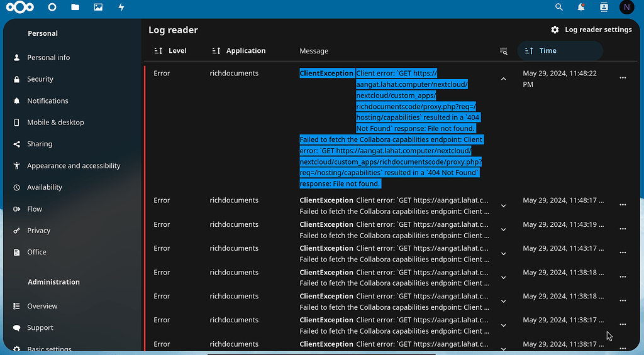The image size is (644, 355).
Task: Expand the 11:43:17 log entry
Action: pos(504,254)
